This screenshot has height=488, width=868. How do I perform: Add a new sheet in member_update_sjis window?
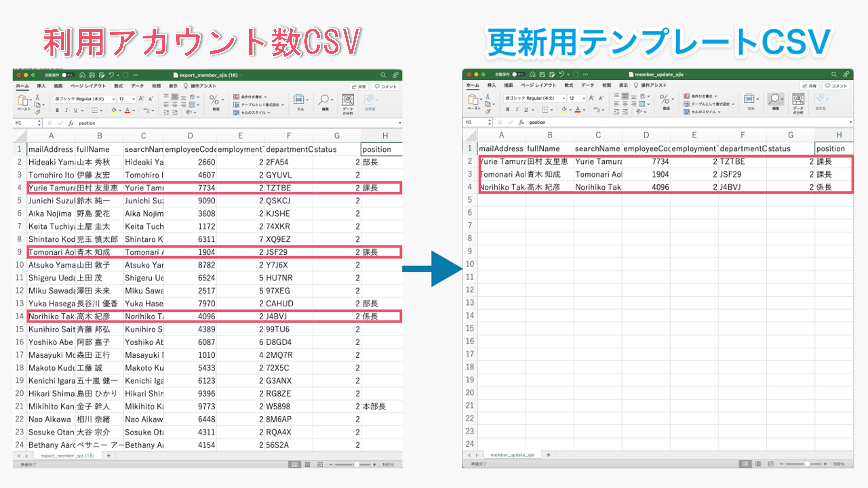point(548,455)
